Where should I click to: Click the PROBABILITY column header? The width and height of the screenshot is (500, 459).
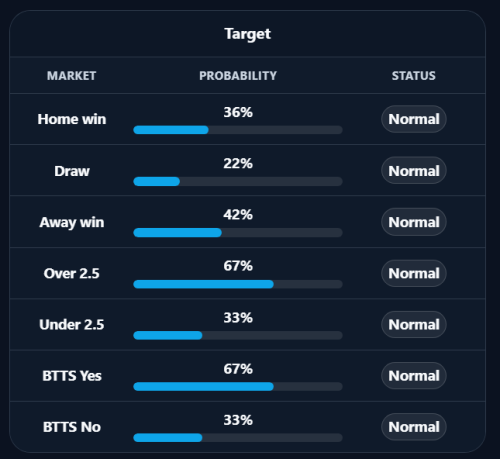pyautogui.click(x=238, y=76)
